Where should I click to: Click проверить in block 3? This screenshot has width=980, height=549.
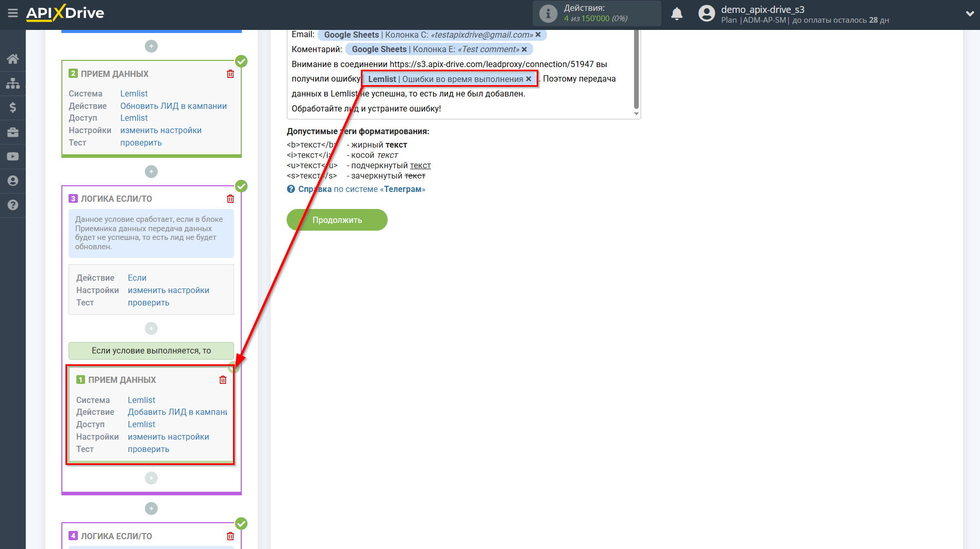[x=148, y=302]
